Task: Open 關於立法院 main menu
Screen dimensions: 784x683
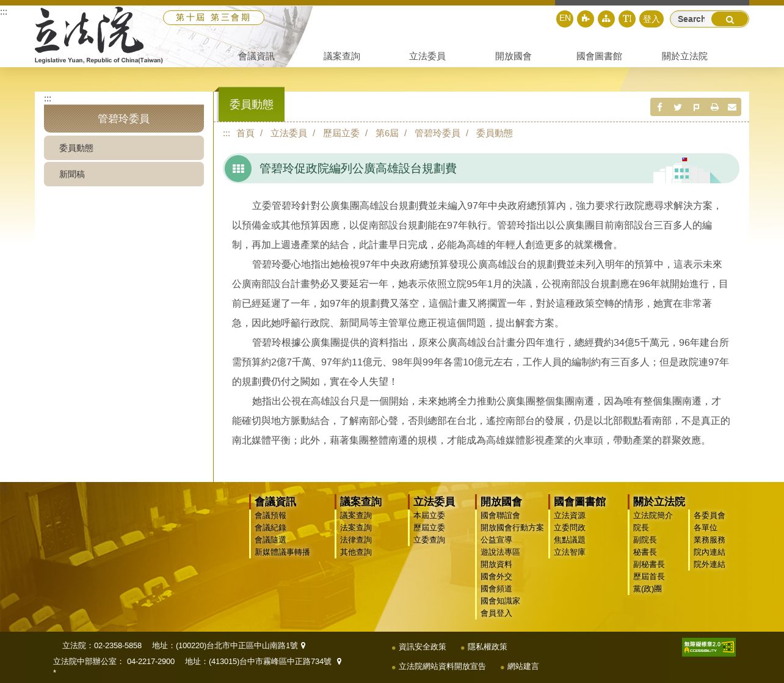Action: tap(684, 56)
